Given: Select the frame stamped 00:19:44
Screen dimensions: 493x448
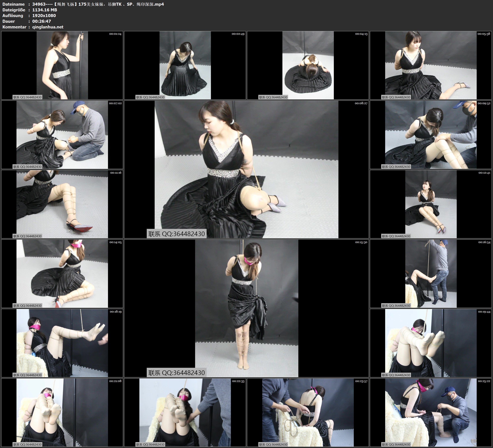Looking at the screenshot, I should [x=431, y=343].
